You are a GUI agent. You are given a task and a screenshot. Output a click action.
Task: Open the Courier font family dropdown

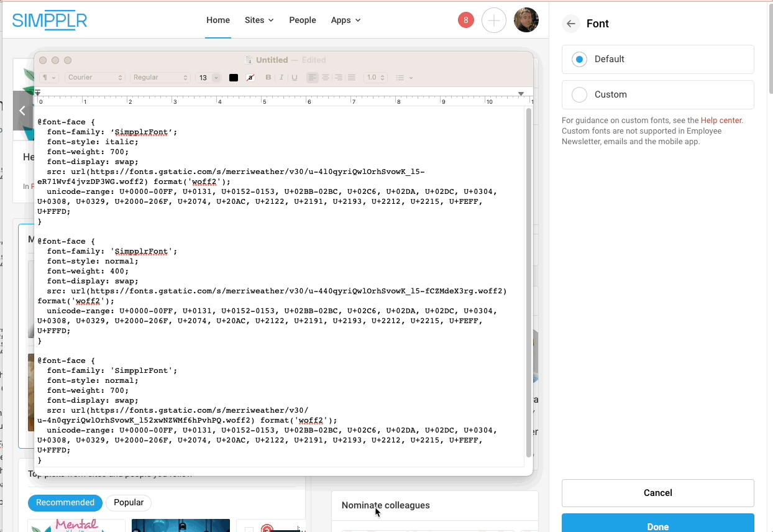94,77
